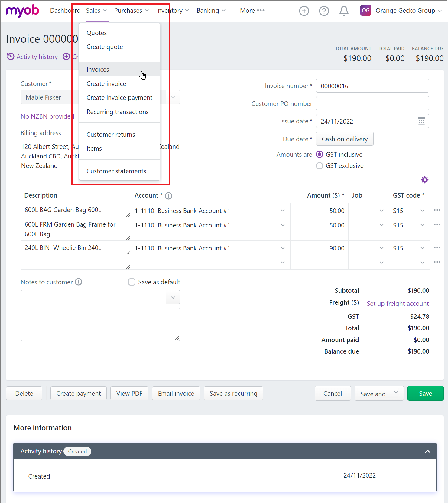Click the Wheelie Bin 240L description

[x=76, y=248]
